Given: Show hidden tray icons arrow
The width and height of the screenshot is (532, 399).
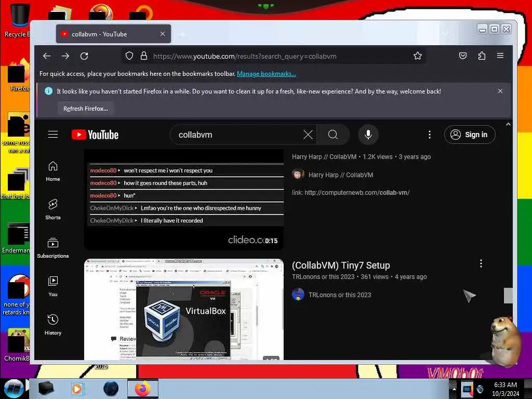Looking at the screenshot, I should click(454, 389).
